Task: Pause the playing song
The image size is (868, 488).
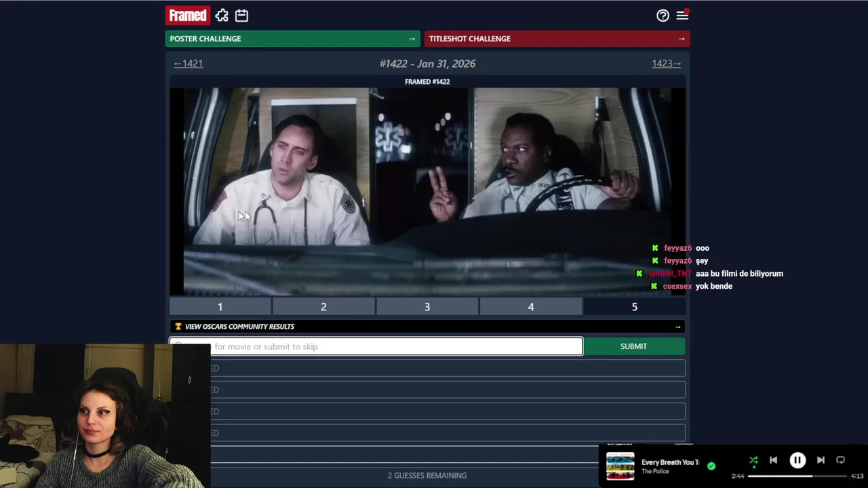Action: click(797, 460)
